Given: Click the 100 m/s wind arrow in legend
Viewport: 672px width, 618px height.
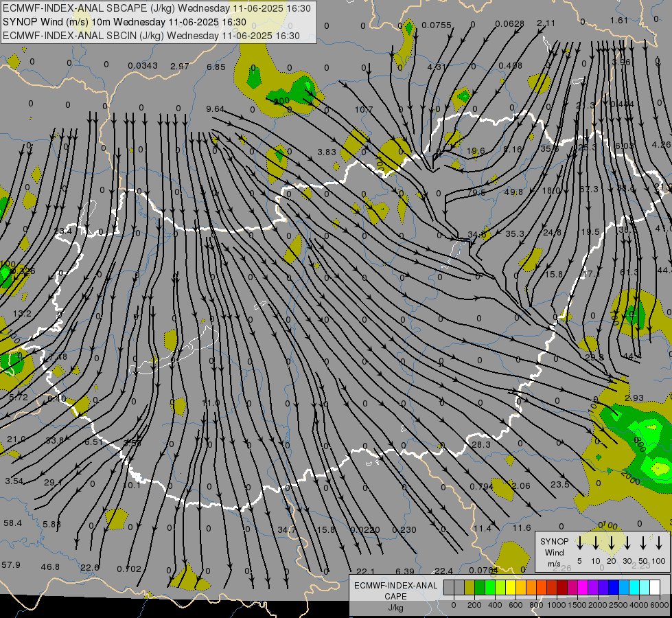Looking at the screenshot, I should click(x=659, y=543).
